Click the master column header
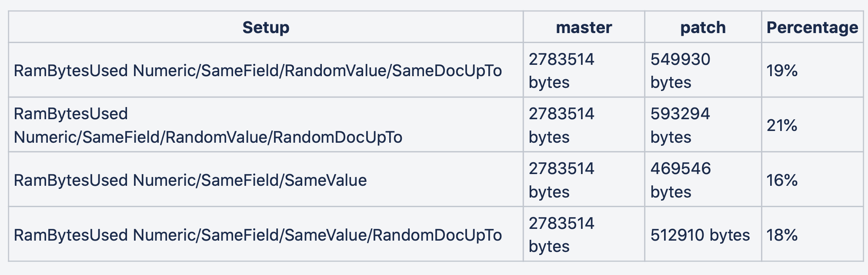 coord(584,27)
